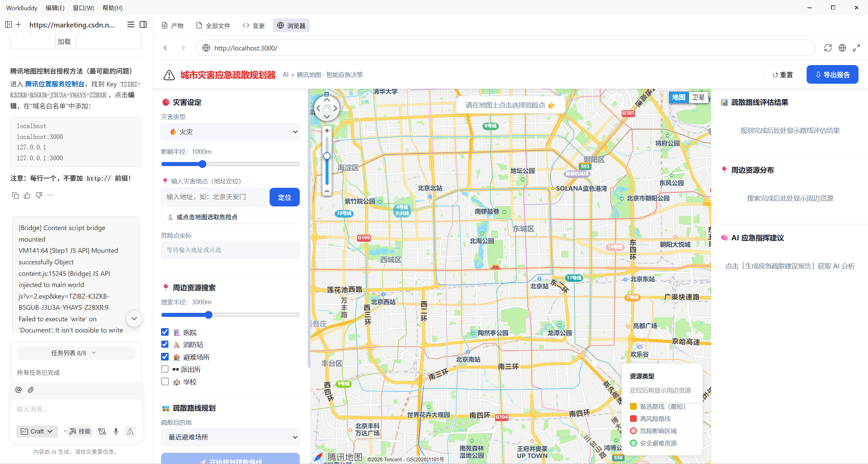This screenshot has height=464, width=868.
Task: Click the 定位 button
Action: tap(284, 197)
